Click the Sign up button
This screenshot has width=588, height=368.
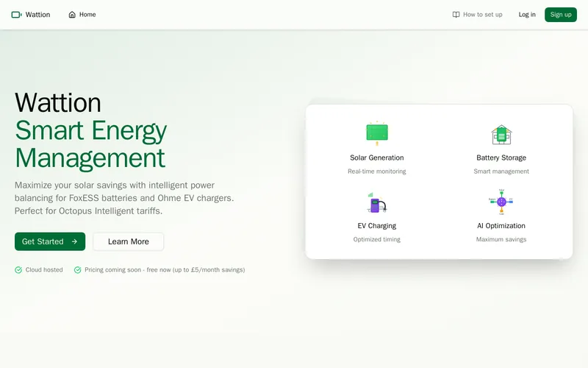coord(561,15)
